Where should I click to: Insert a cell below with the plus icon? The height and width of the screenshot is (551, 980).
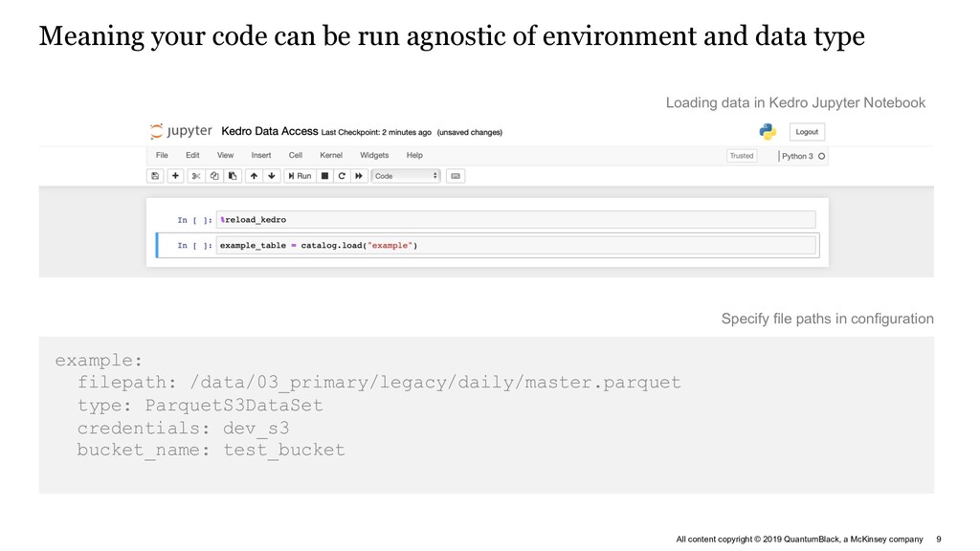pyautogui.click(x=176, y=176)
